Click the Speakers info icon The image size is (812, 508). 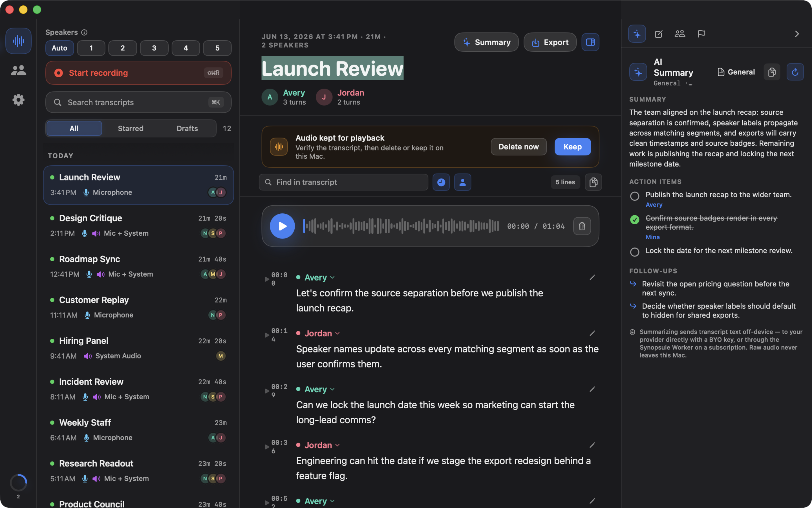(x=84, y=32)
